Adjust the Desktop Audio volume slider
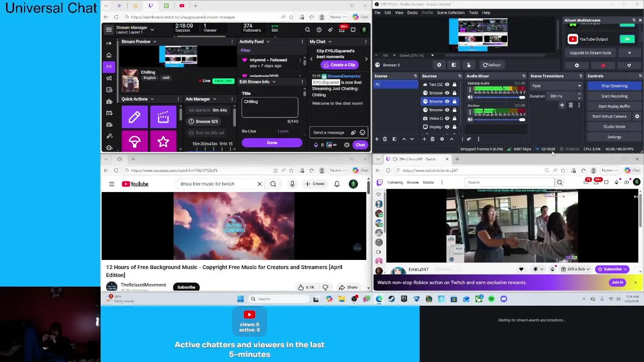The height and width of the screenshot is (362, 644). click(x=497, y=97)
